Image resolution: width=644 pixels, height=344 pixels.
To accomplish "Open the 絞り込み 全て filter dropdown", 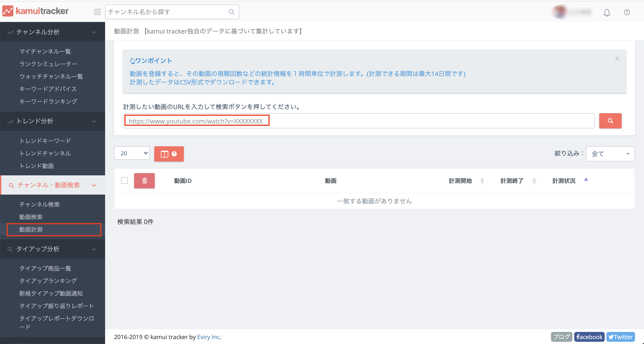I will pyautogui.click(x=610, y=154).
